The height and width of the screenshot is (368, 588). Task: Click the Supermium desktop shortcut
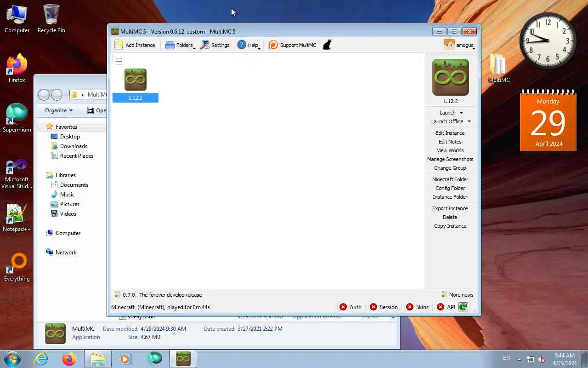point(17,118)
